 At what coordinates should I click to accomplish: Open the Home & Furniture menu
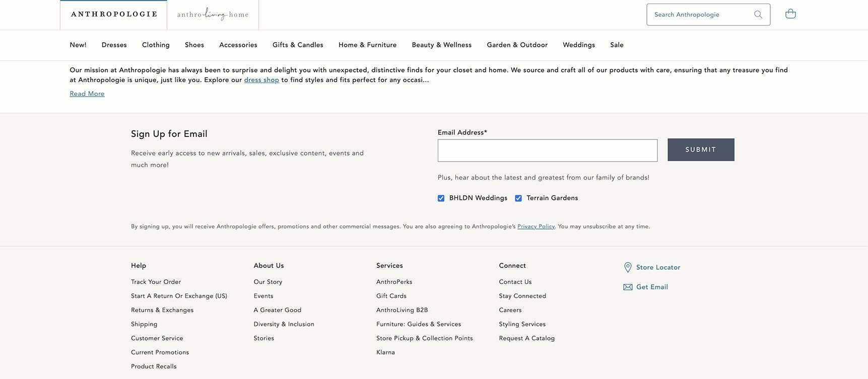pyautogui.click(x=367, y=45)
